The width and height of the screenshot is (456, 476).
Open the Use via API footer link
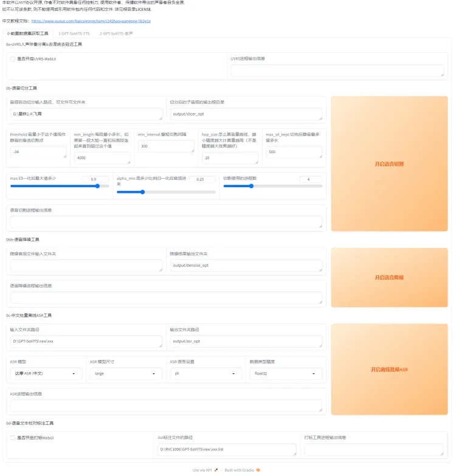(x=206, y=471)
